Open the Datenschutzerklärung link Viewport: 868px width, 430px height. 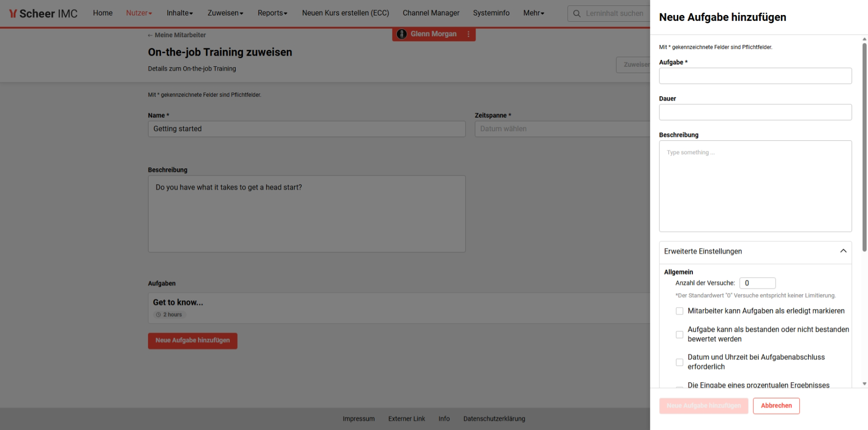click(494, 419)
